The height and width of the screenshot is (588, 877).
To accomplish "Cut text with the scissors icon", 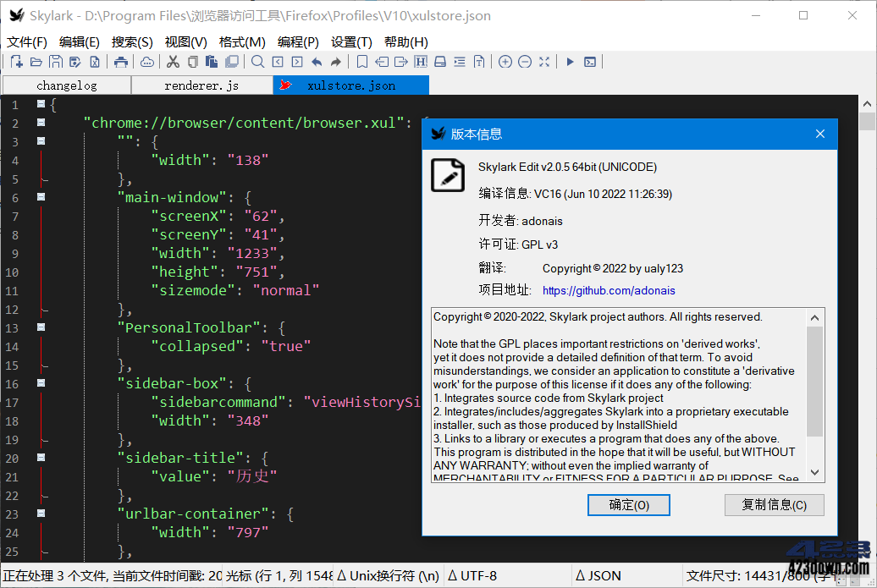I will tap(174, 62).
